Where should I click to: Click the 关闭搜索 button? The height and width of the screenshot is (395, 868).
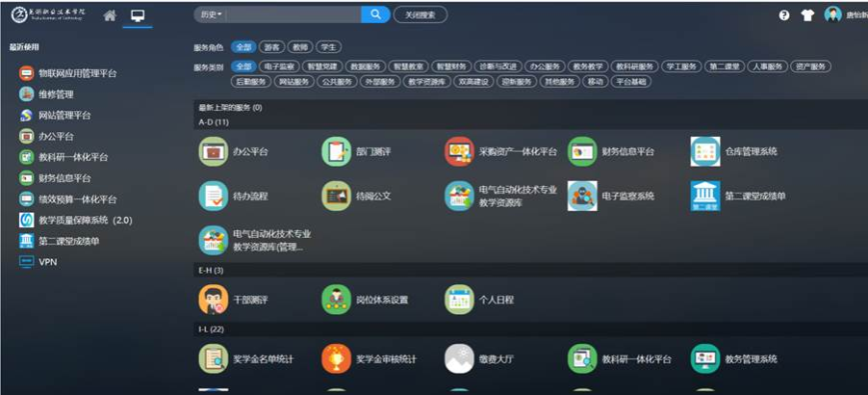420,14
